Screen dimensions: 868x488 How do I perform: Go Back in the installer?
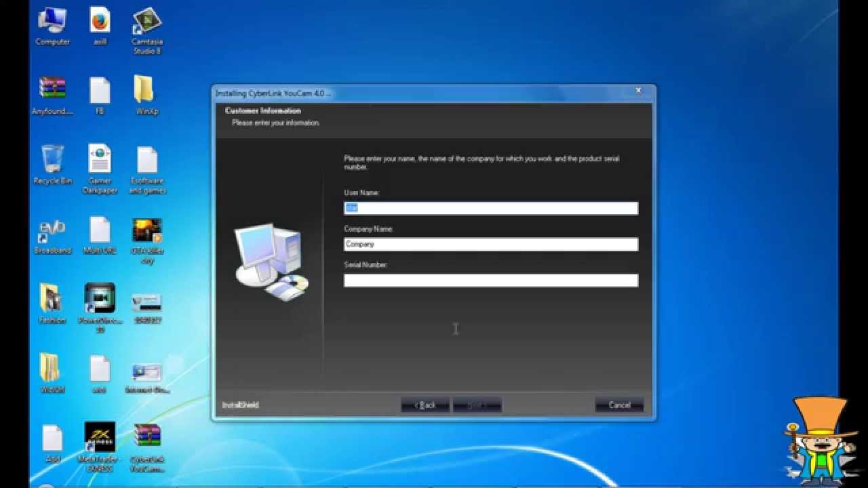(425, 405)
